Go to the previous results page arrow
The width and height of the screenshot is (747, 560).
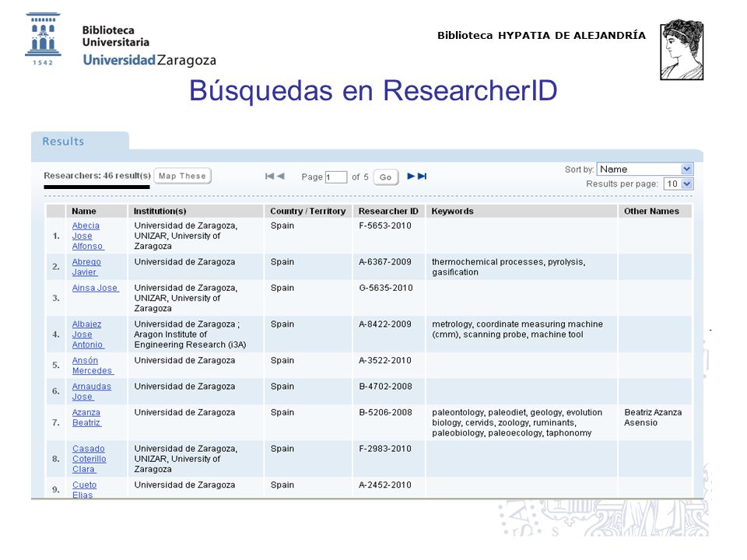(x=281, y=177)
